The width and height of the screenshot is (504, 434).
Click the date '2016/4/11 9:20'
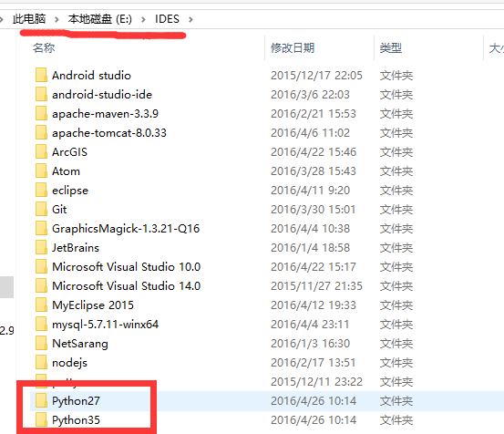310,190
